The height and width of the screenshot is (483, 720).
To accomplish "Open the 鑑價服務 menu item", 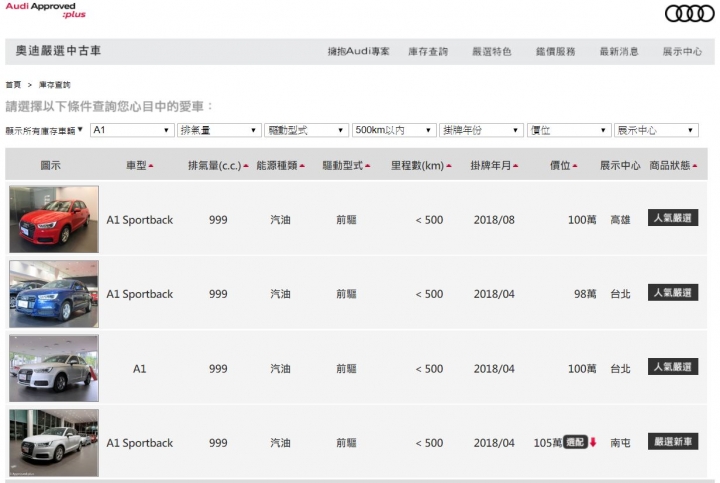I will click(x=556, y=51).
